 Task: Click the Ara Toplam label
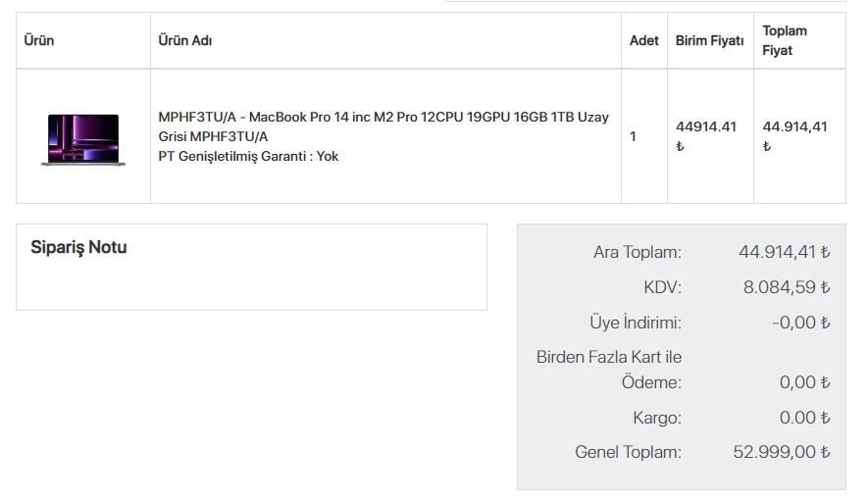tap(637, 253)
